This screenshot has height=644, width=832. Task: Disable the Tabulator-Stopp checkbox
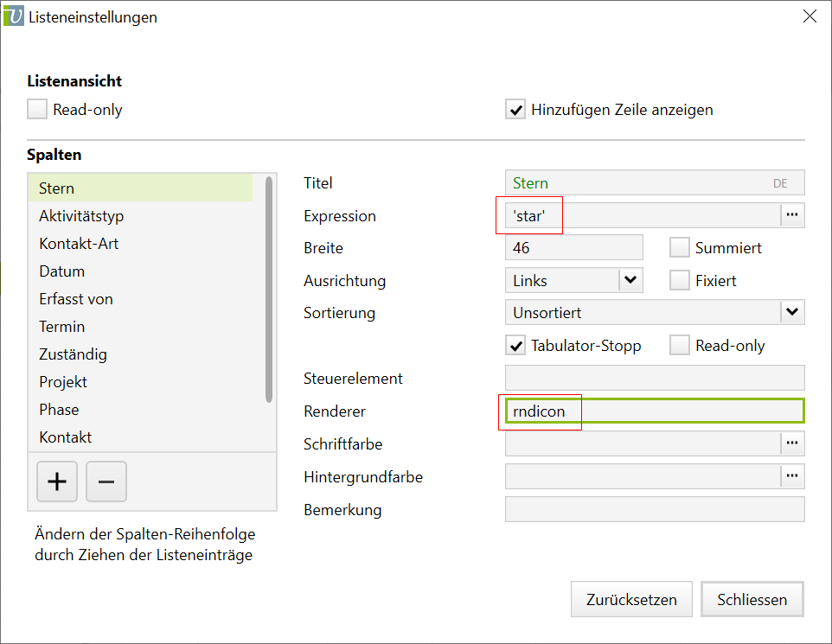tap(515, 346)
